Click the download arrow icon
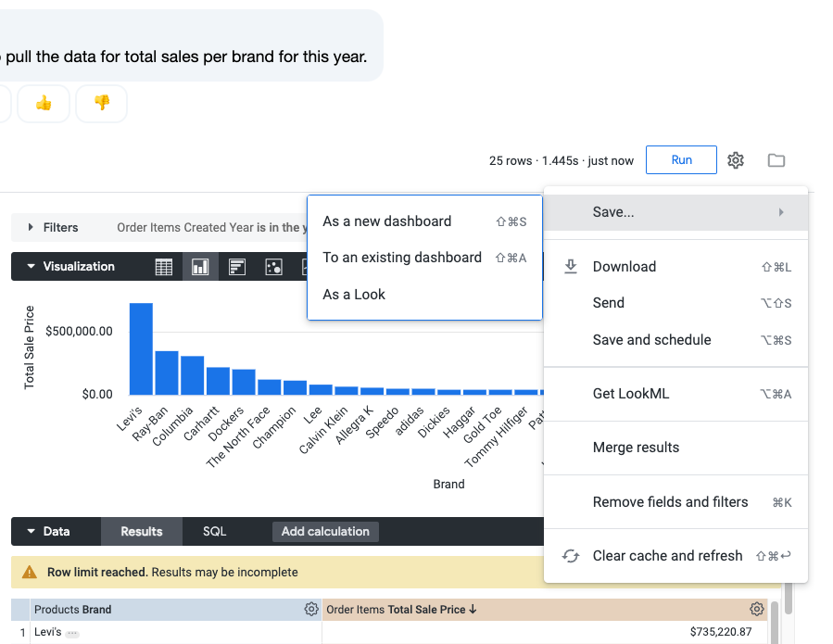The width and height of the screenshot is (833, 644). pyautogui.click(x=571, y=266)
